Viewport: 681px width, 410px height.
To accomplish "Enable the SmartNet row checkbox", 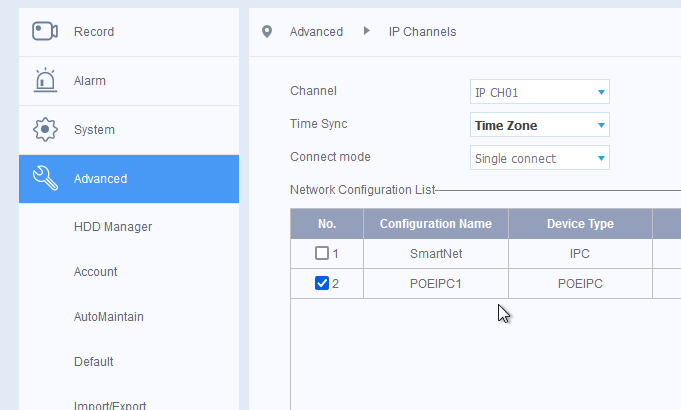I will (321, 254).
